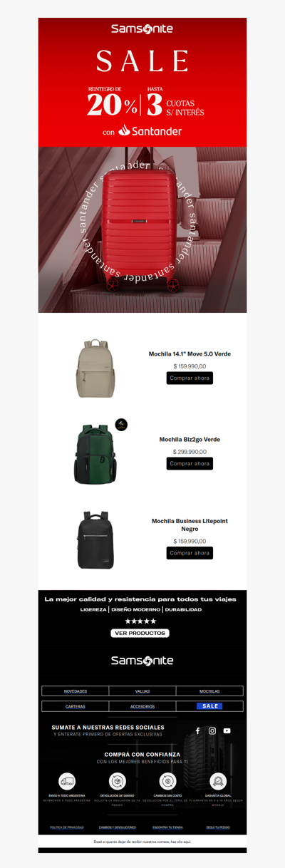Open the Instagram icon link
Image resolution: width=285 pixels, height=868 pixels.
pos(212,730)
